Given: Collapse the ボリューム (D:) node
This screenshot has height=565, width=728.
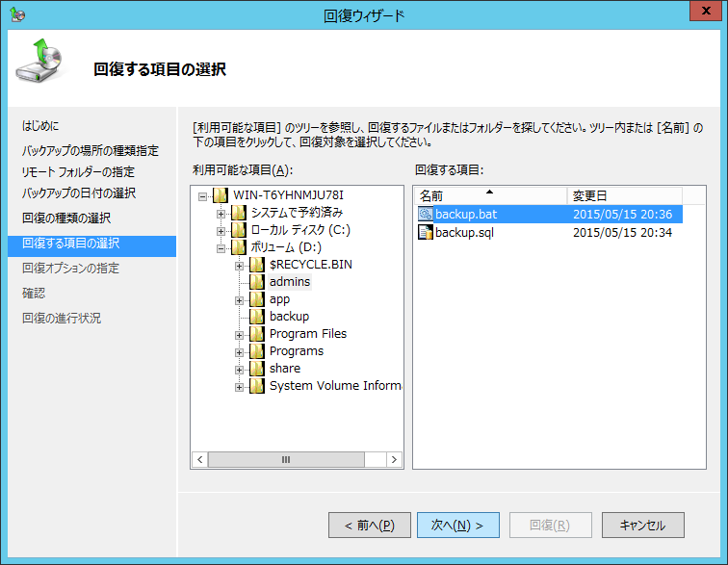Looking at the screenshot, I should pyautogui.click(x=221, y=247).
